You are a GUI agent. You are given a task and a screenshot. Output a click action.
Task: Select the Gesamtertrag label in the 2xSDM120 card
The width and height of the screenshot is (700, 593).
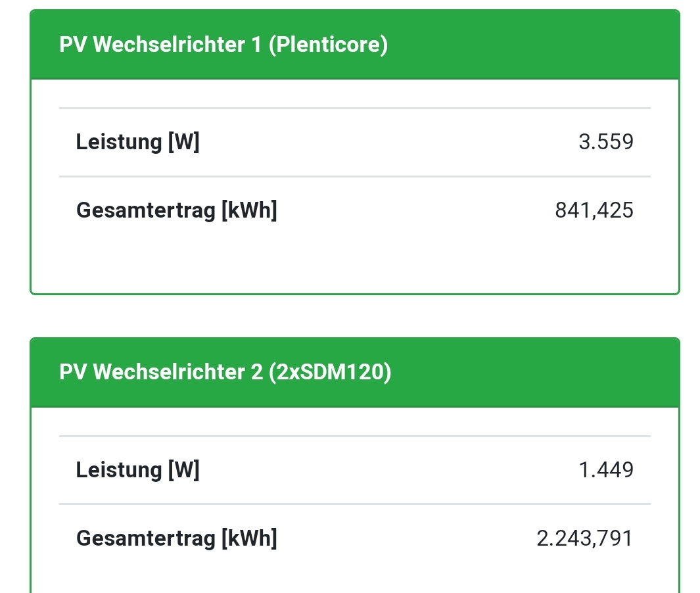[147, 538]
